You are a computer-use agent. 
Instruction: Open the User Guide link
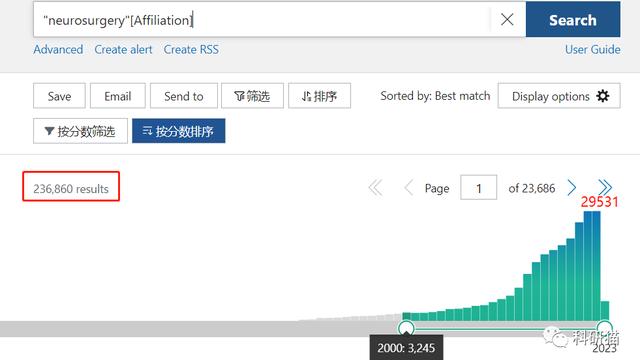coord(593,49)
